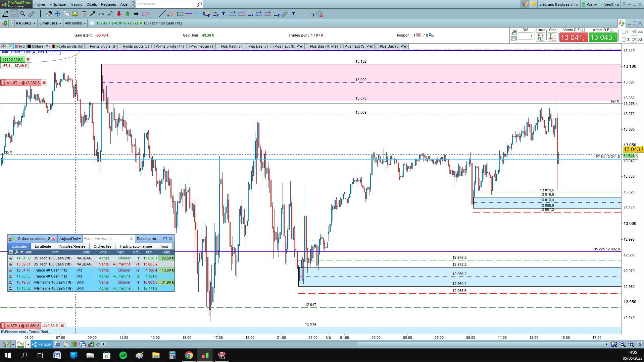Click the Partager button

pos(42,344)
